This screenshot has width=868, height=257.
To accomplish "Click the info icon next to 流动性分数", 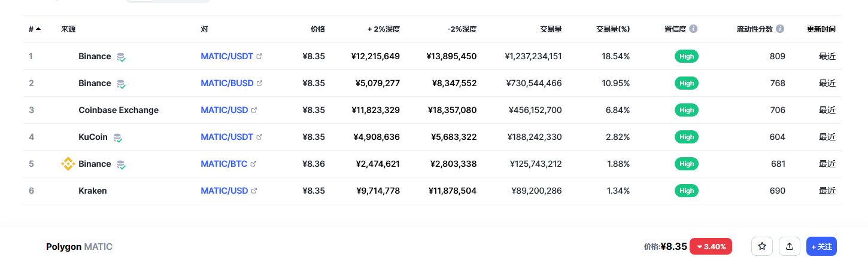I will pyautogui.click(x=780, y=29).
